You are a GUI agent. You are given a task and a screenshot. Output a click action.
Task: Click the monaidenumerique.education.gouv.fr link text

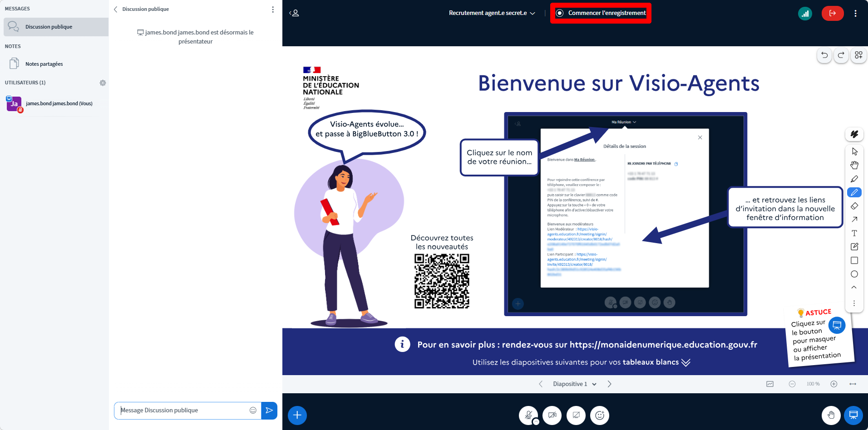(x=663, y=345)
